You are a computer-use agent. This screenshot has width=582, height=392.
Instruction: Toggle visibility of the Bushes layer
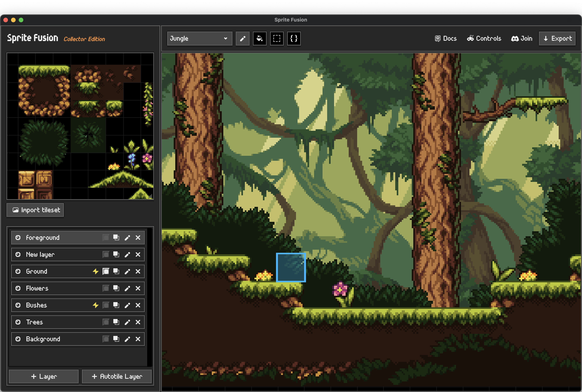coord(18,305)
